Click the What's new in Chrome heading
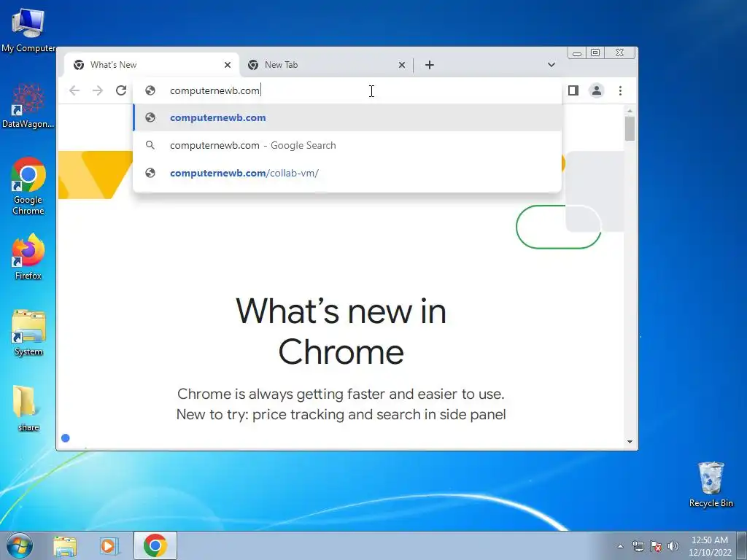 (x=341, y=332)
